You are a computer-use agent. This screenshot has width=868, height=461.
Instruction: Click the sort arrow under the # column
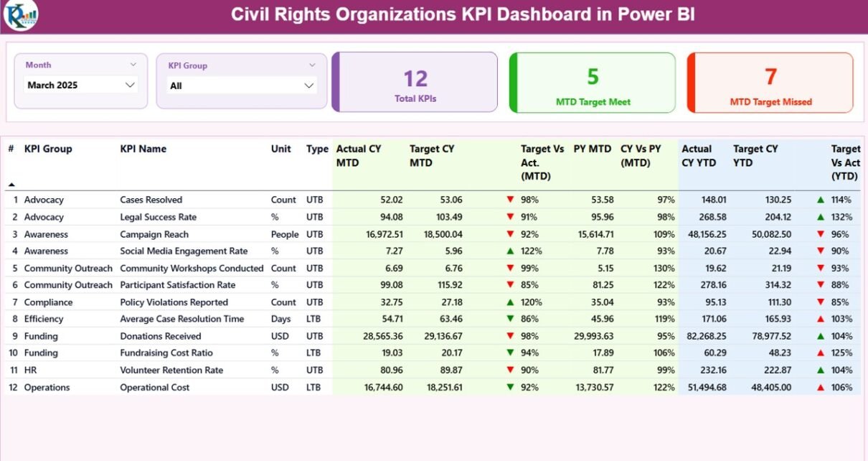(x=11, y=185)
